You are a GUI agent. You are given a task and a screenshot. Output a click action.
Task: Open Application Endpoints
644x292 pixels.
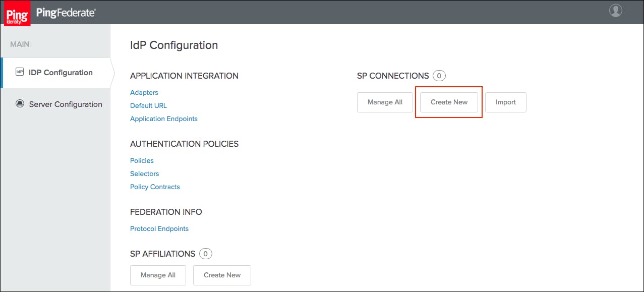click(164, 119)
